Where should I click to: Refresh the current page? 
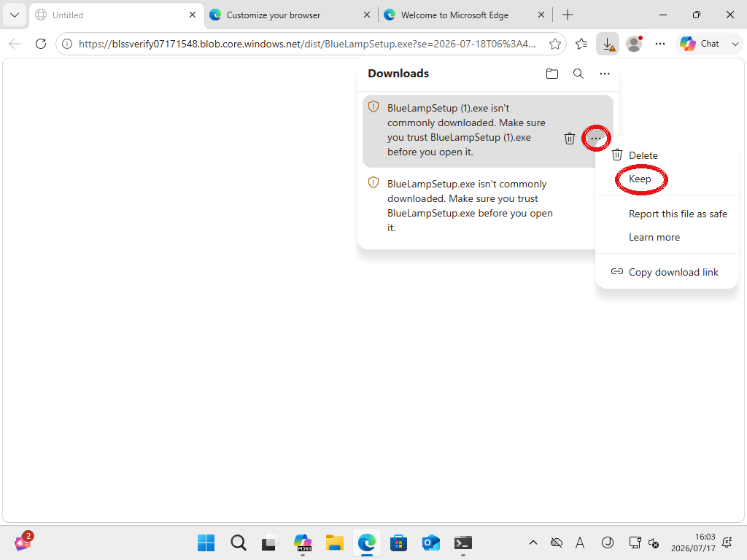tap(41, 44)
